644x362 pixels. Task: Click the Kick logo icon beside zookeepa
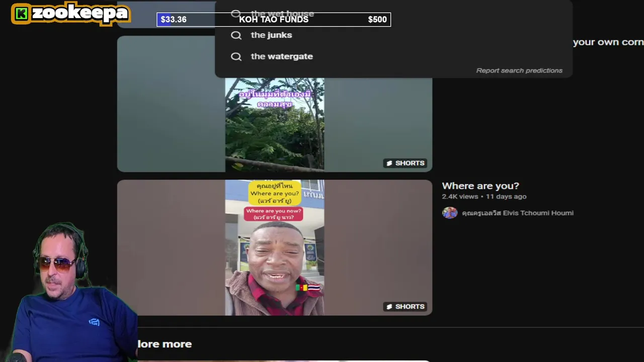pyautogui.click(x=21, y=14)
